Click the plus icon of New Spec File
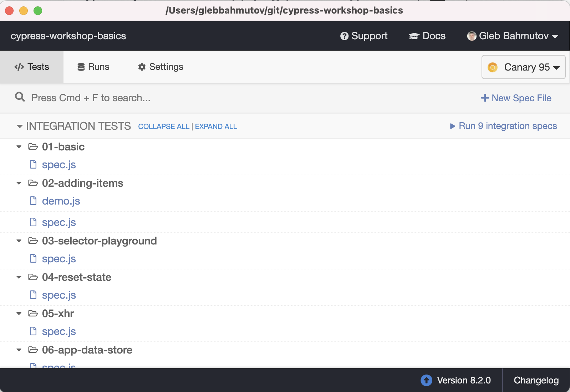Image resolution: width=570 pixels, height=392 pixels. coord(485,98)
